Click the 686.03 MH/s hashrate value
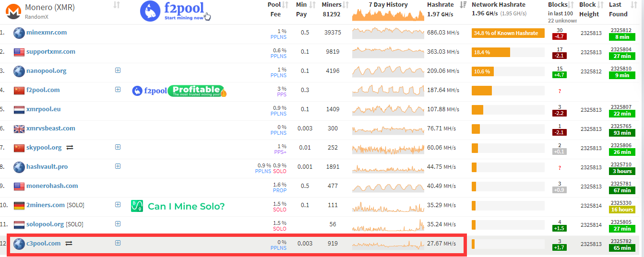 (x=443, y=33)
